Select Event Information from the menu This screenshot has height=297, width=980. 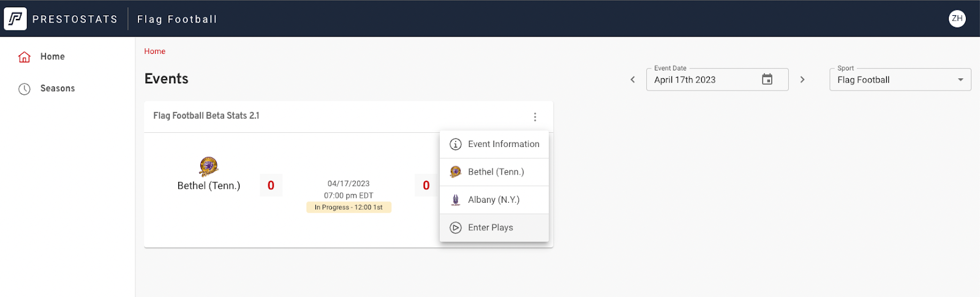pos(503,145)
